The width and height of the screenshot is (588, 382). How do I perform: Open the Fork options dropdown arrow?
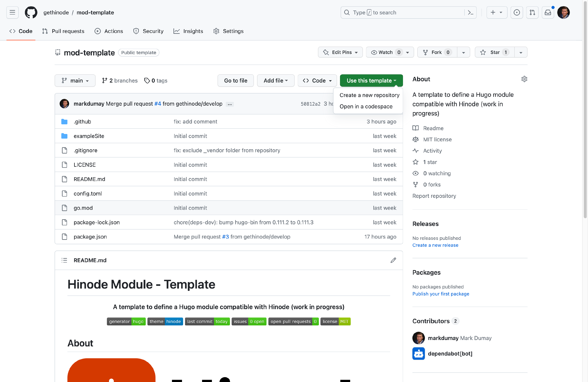[463, 52]
